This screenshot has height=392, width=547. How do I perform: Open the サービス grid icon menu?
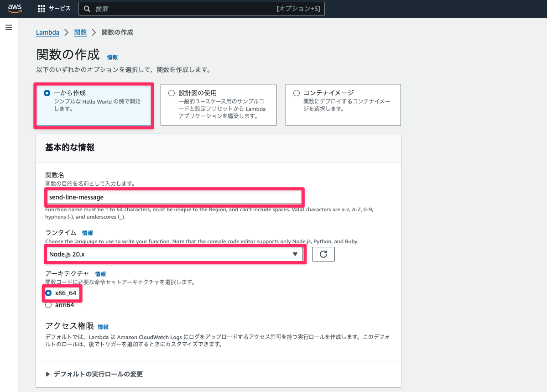[42, 8]
